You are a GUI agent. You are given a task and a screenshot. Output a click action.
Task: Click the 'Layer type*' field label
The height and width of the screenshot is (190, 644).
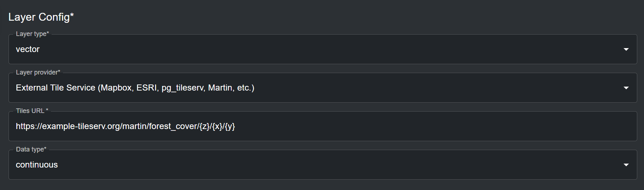point(32,34)
